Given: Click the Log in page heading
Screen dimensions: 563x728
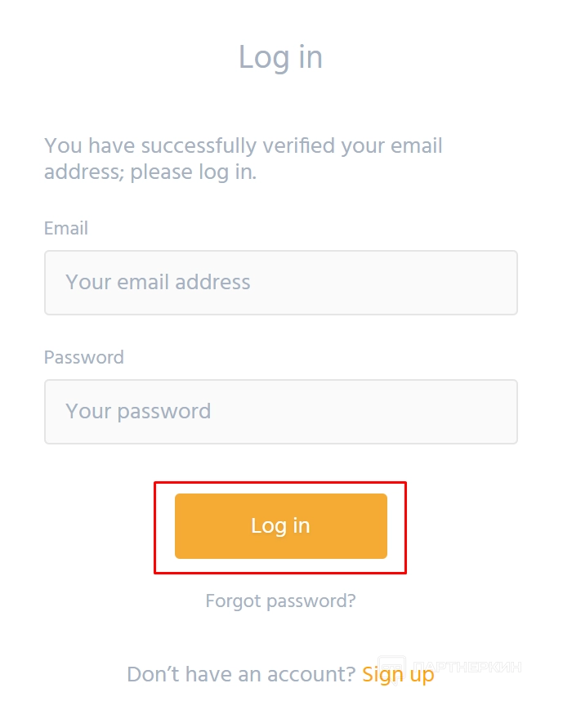Looking at the screenshot, I should pyautogui.click(x=280, y=57).
